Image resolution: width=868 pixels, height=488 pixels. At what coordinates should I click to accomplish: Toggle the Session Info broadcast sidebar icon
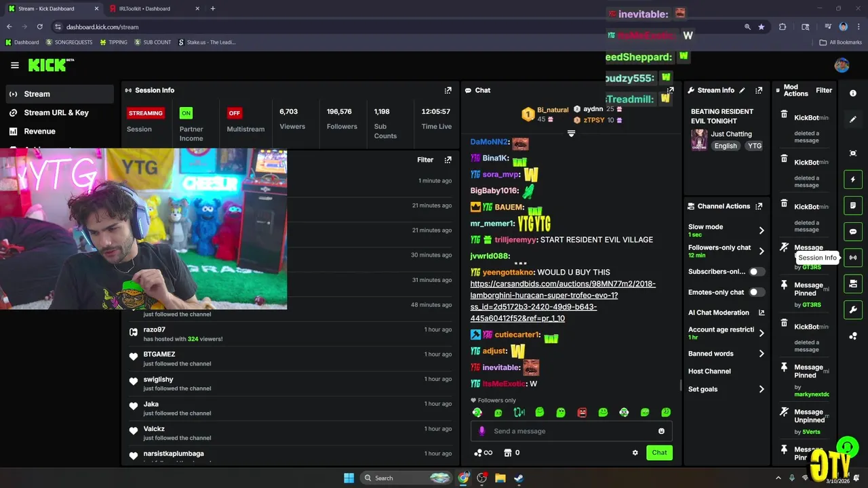point(853,258)
